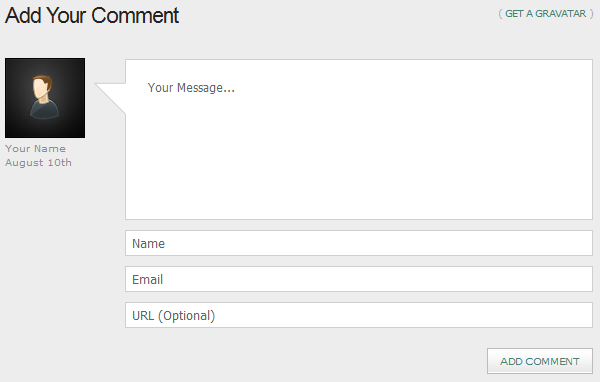Screen dimensions: 600x382
Task: Select the Email input field
Action: [359, 279]
